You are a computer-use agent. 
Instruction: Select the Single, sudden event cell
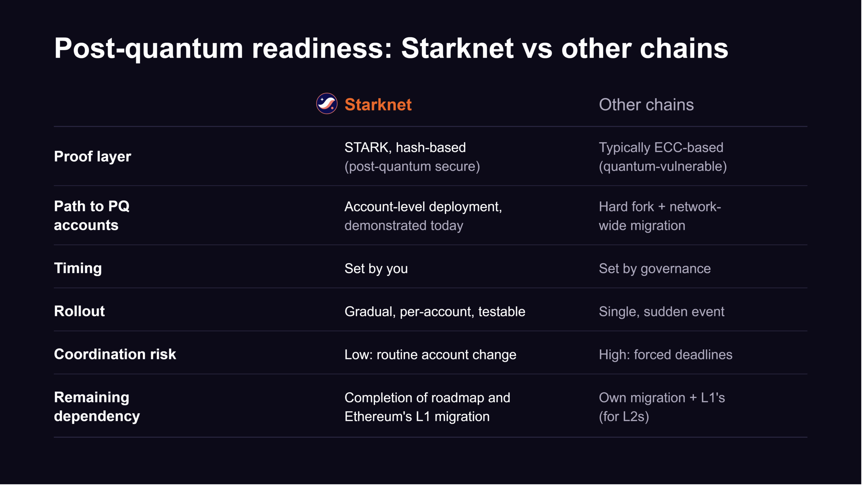pyautogui.click(x=661, y=312)
